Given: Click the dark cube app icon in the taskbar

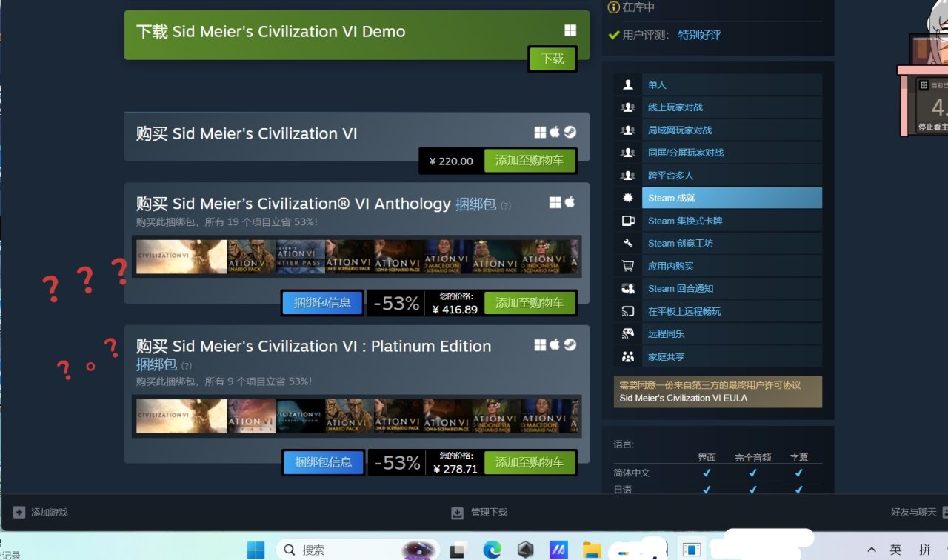Looking at the screenshot, I should coord(525,550).
